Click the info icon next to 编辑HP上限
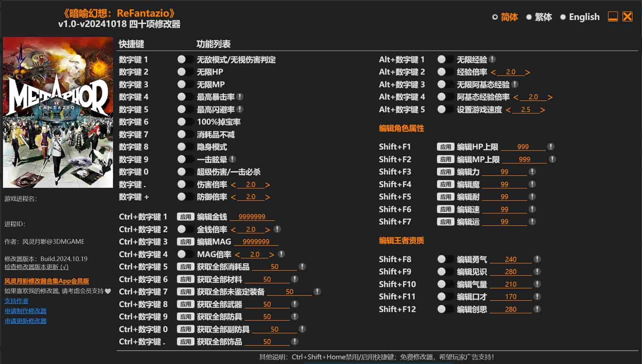Screen dimensions: 642x364 551,147
